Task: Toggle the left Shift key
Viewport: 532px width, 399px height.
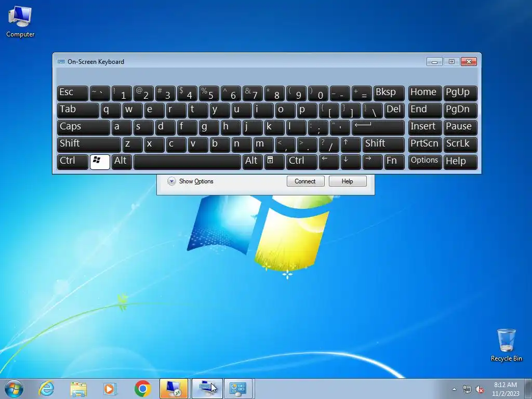Action: (89, 144)
